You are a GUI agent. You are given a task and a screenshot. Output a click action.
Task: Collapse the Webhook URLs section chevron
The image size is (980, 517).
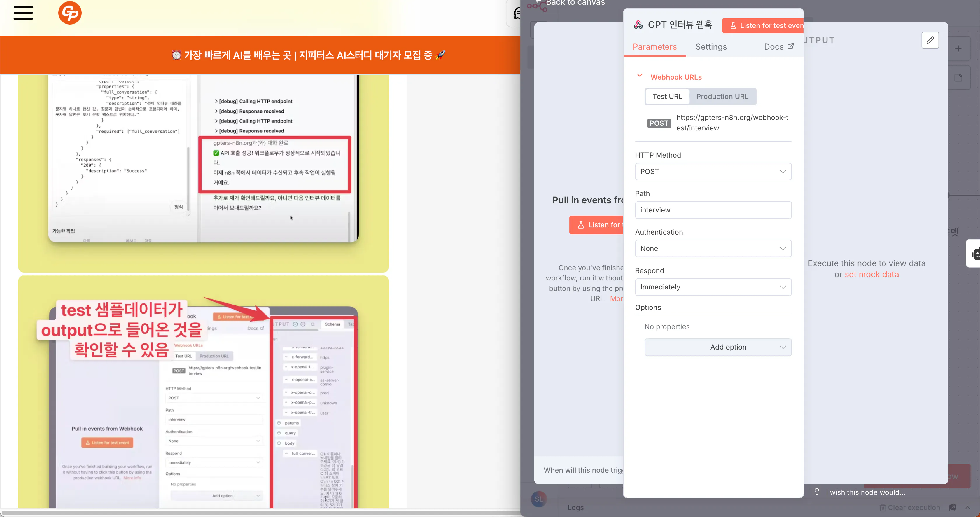click(640, 75)
